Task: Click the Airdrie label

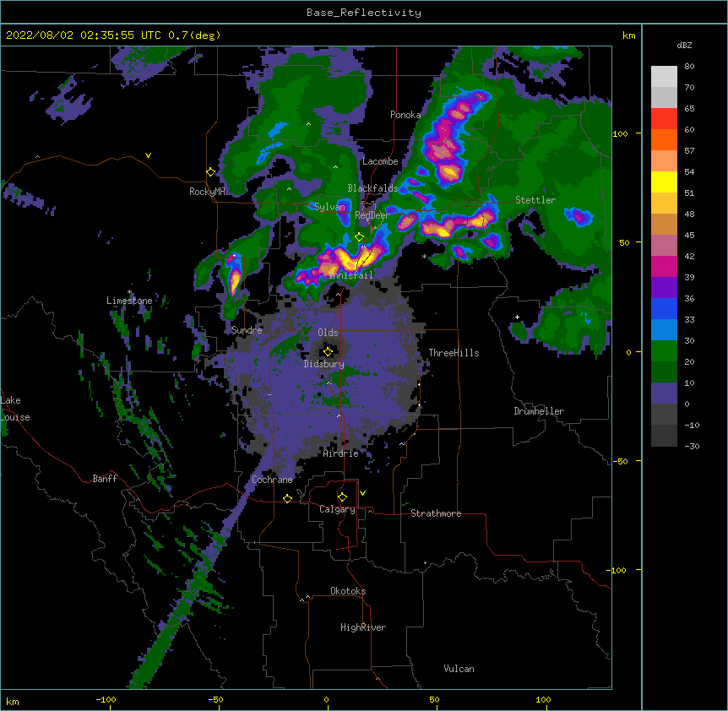Action: [x=341, y=453]
